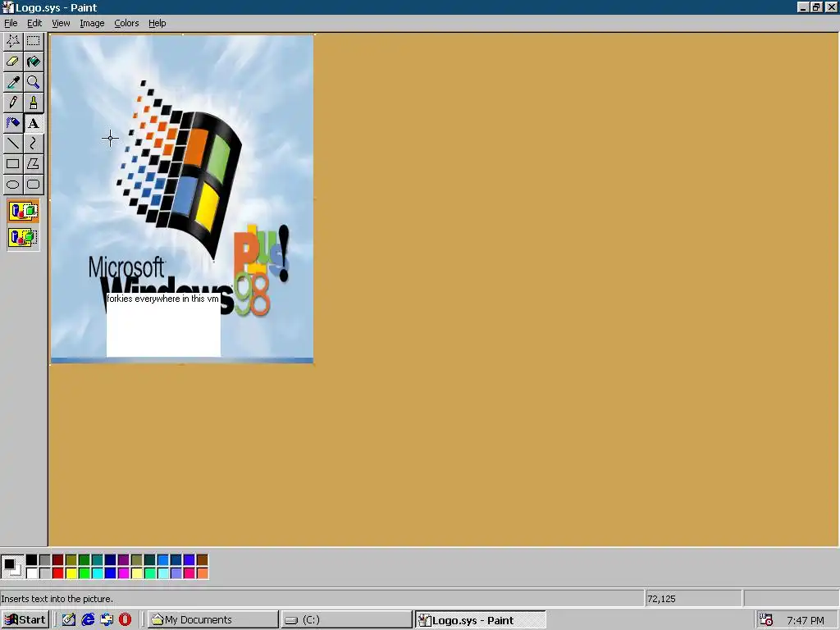Select the light gray swatch

tap(45, 573)
